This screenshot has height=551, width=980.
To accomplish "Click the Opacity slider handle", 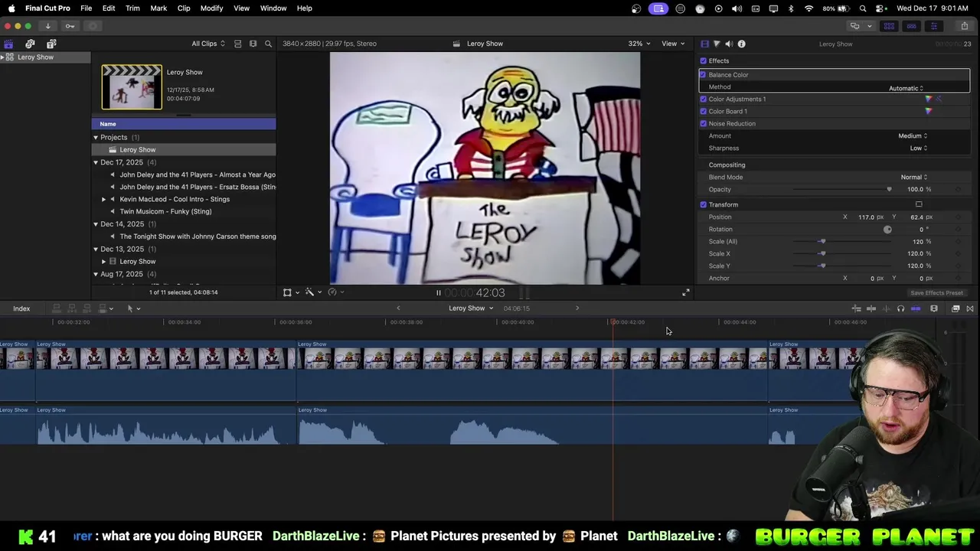I will point(889,189).
